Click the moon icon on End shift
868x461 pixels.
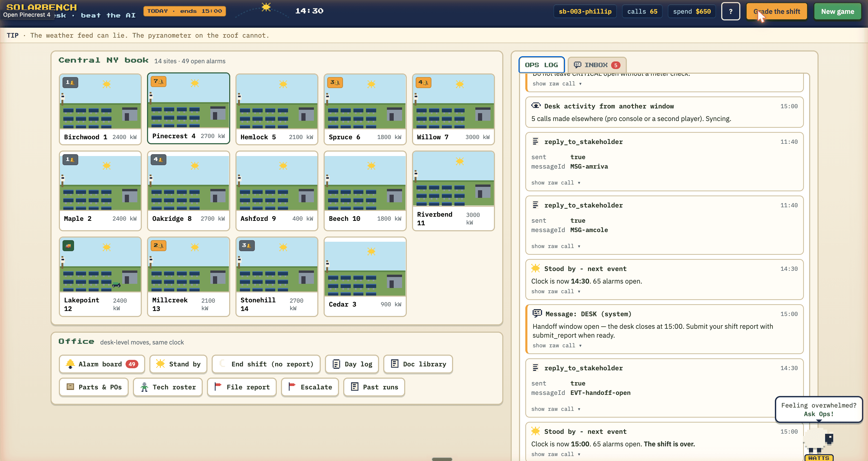[222, 364]
